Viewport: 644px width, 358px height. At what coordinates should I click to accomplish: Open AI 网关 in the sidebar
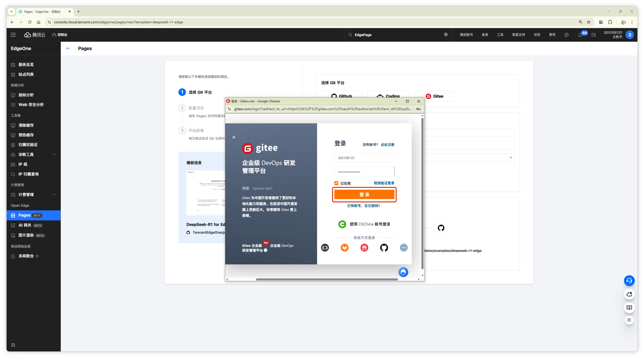(25, 225)
